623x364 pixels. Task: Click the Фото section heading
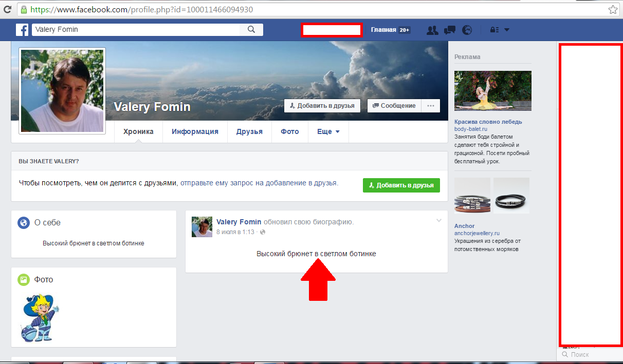pos(44,280)
